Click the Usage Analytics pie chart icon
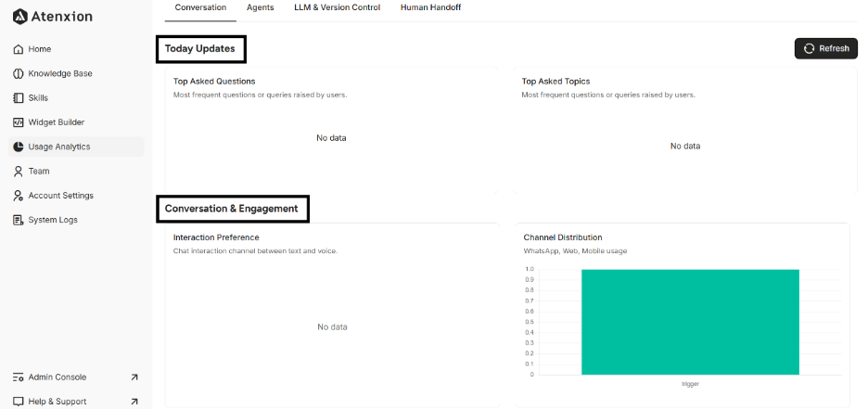The width and height of the screenshot is (868, 409). (x=19, y=147)
